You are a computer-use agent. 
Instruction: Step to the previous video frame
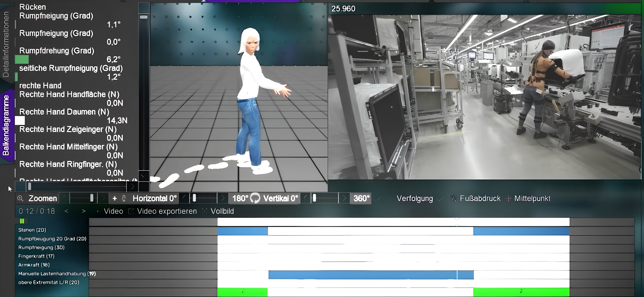click(66, 211)
